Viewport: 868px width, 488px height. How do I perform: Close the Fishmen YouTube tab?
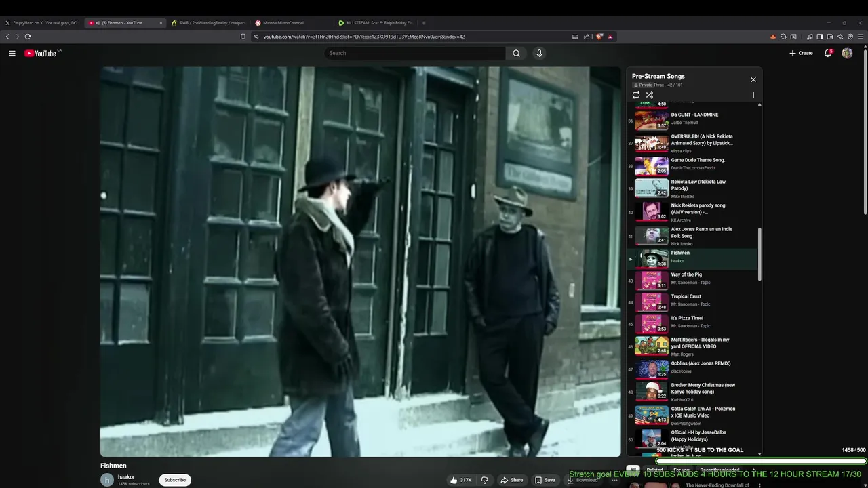click(161, 23)
